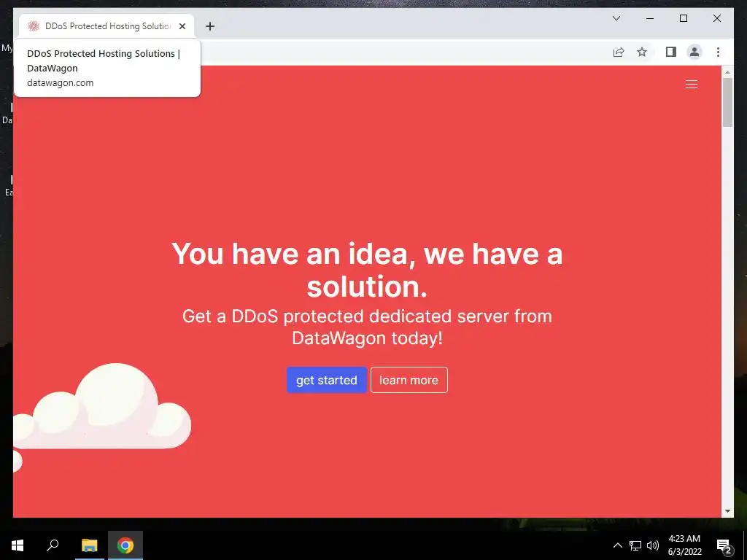The height and width of the screenshot is (560, 747).
Task: Select the DDoS Protected Hosting Solutions tab
Action: 107,26
